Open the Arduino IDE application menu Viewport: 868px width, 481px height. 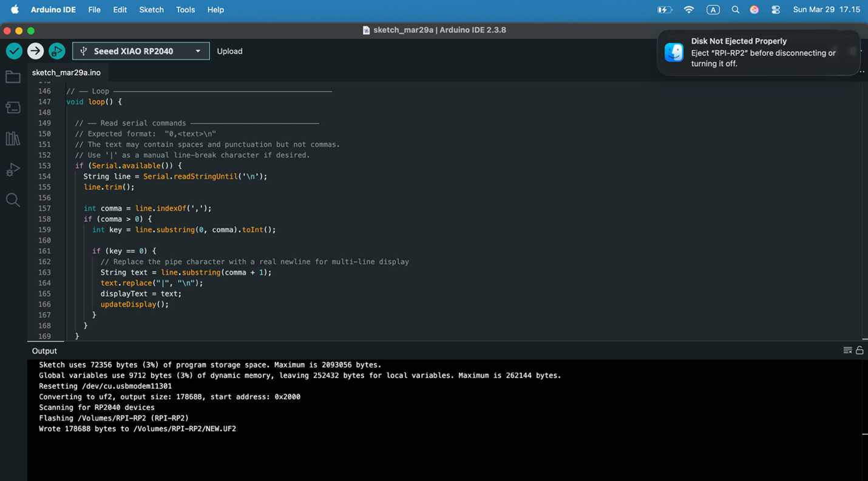pos(53,10)
